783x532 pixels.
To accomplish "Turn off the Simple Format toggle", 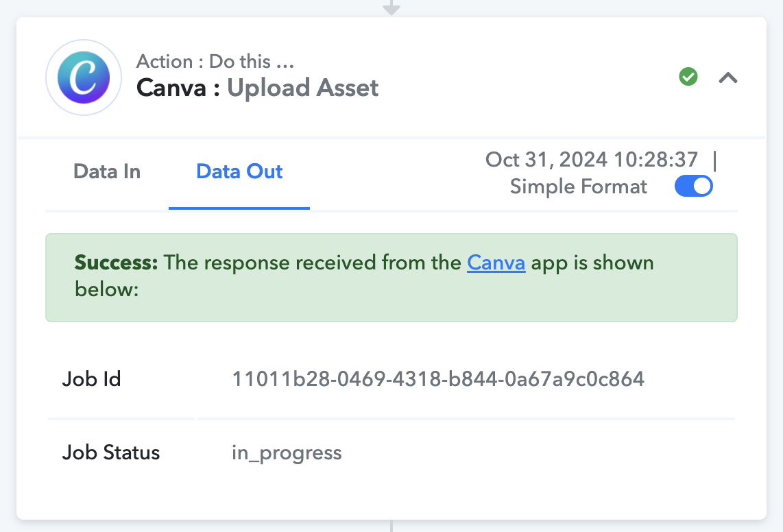I will (x=693, y=186).
